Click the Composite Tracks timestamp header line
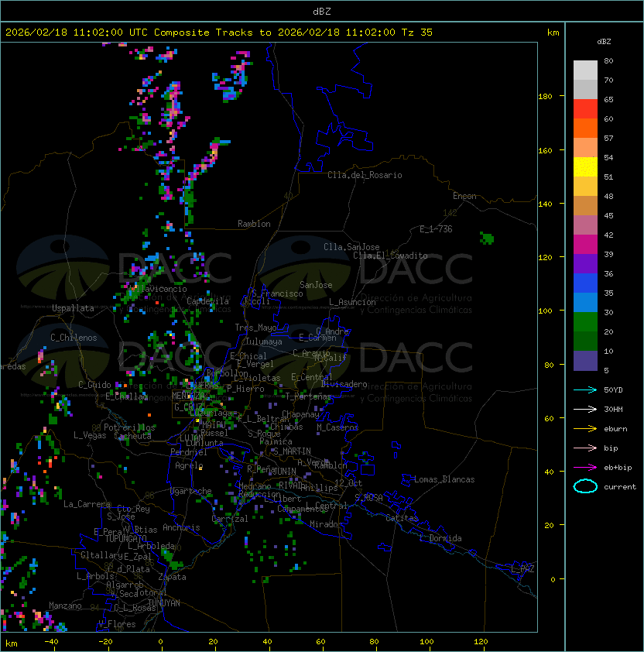This screenshot has height=652, width=644. (x=219, y=33)
